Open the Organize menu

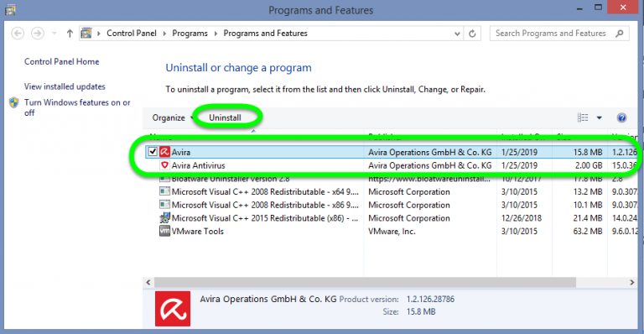172,117
